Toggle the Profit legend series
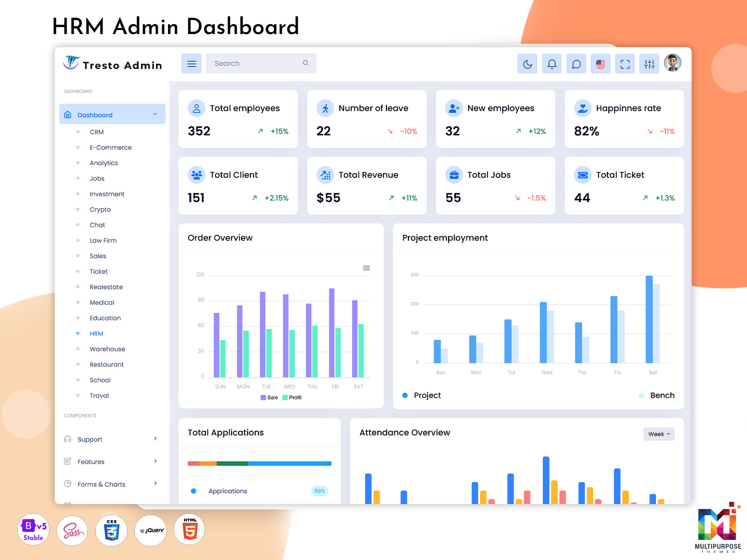 [x=292, y=398]
